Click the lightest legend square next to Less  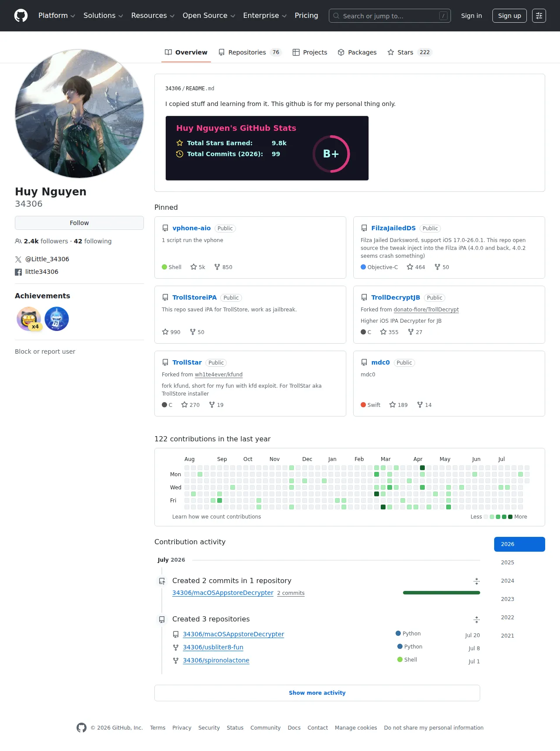point(486,517)
